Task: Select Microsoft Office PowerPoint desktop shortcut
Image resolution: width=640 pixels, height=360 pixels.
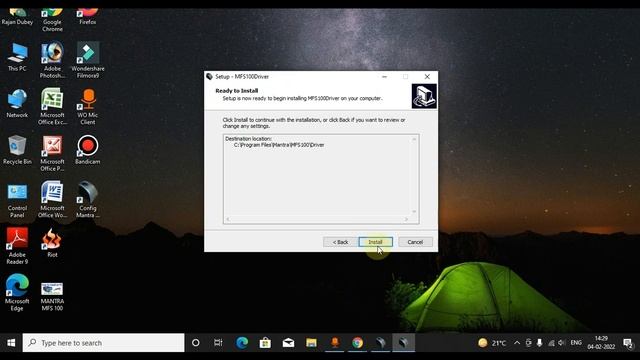Action: coord(52,153)
